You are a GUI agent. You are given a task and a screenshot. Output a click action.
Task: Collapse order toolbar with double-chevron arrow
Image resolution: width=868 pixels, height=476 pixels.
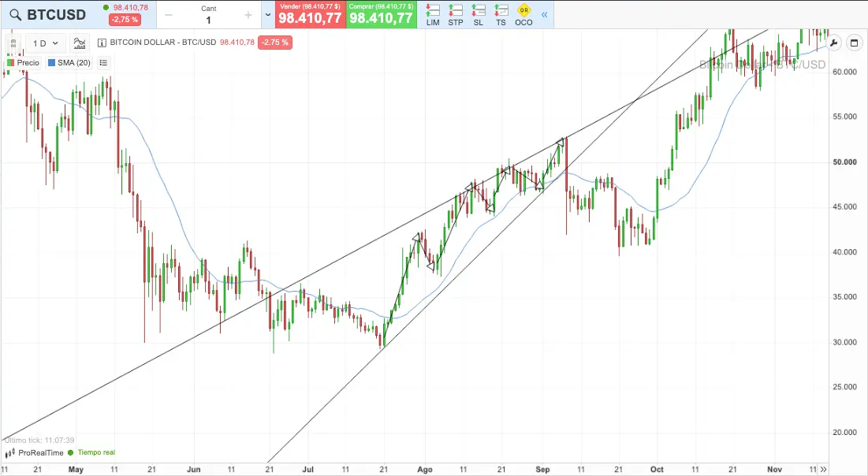point(544,14)
